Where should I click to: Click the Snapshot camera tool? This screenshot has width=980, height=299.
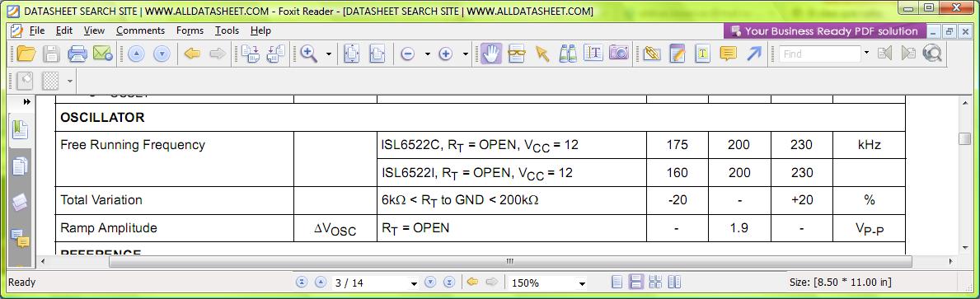coord(618,54)
